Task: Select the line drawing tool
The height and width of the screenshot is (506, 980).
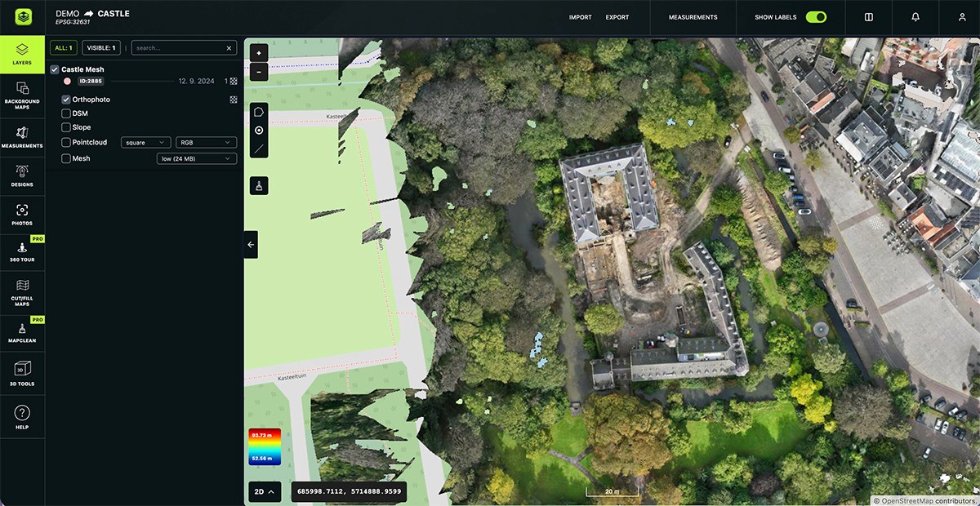Action: 258,149
